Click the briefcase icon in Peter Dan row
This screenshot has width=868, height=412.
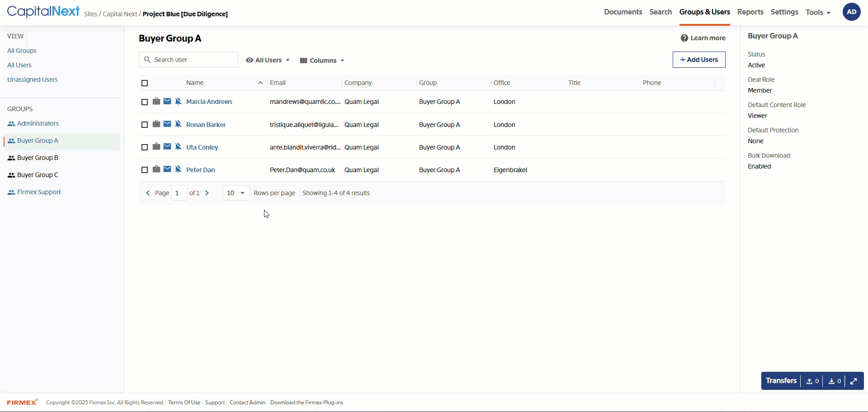point(156,169)
